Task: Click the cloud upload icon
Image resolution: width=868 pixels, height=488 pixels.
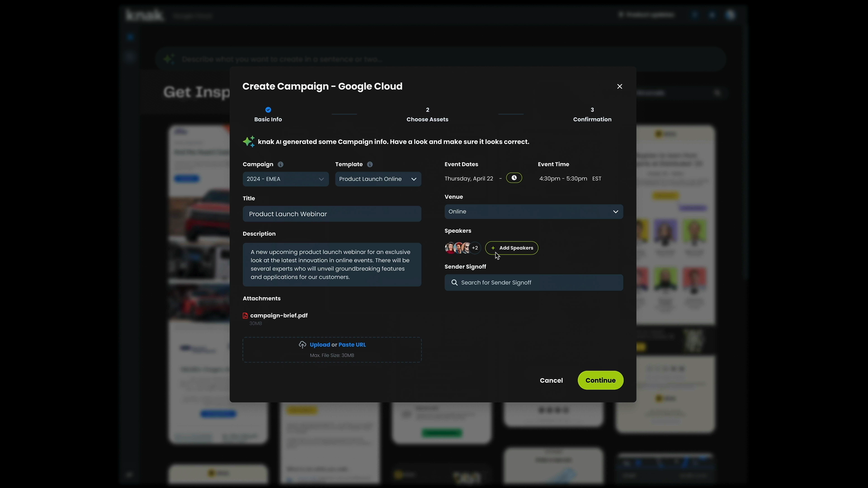Action: [x=302, y=345]
